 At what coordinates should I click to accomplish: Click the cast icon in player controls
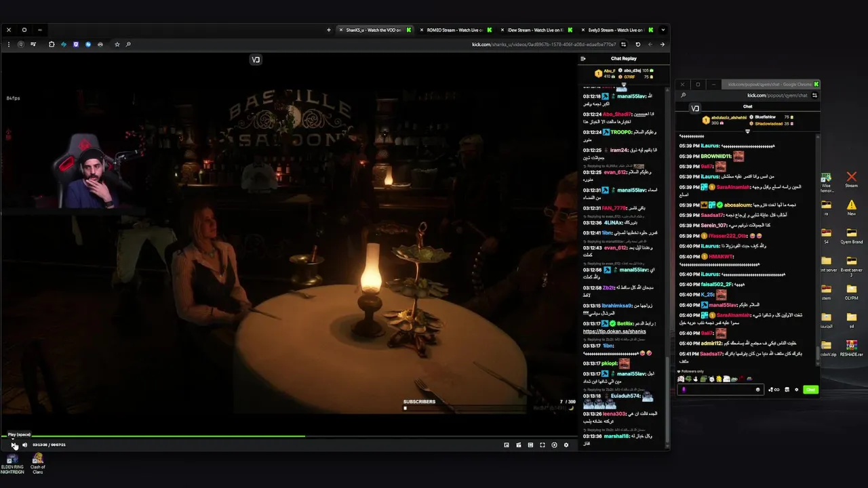click(x=519, y=445)
